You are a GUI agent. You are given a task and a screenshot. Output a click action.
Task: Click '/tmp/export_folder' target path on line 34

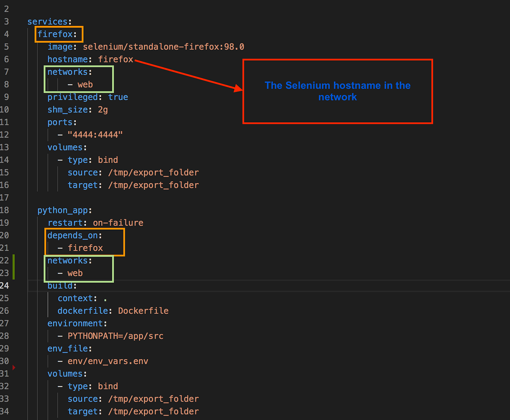point(153,412)
